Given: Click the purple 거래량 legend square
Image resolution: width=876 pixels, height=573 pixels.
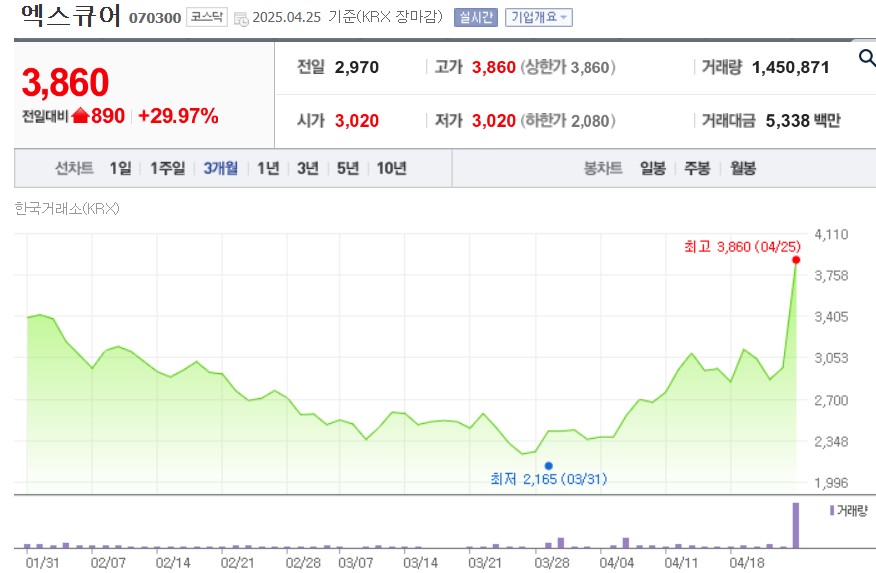Looking at the screenshot, I should (832, 510).
